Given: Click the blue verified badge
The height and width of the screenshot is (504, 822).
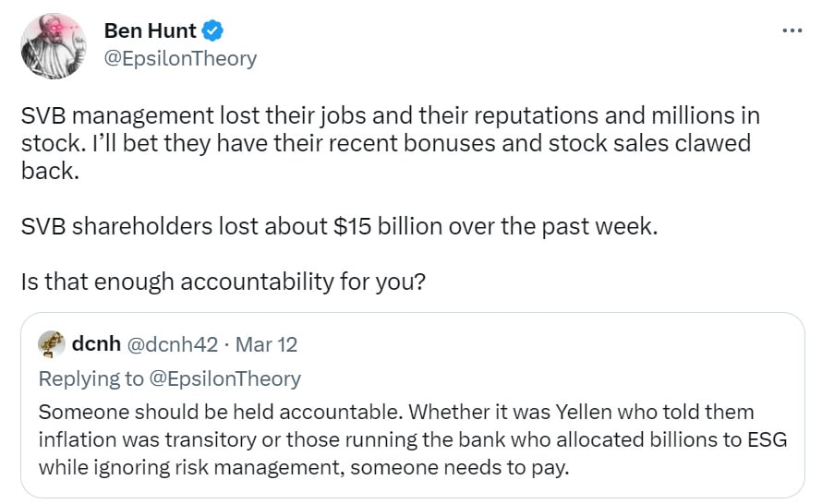Looking at the screenshot, I should 212,32.
